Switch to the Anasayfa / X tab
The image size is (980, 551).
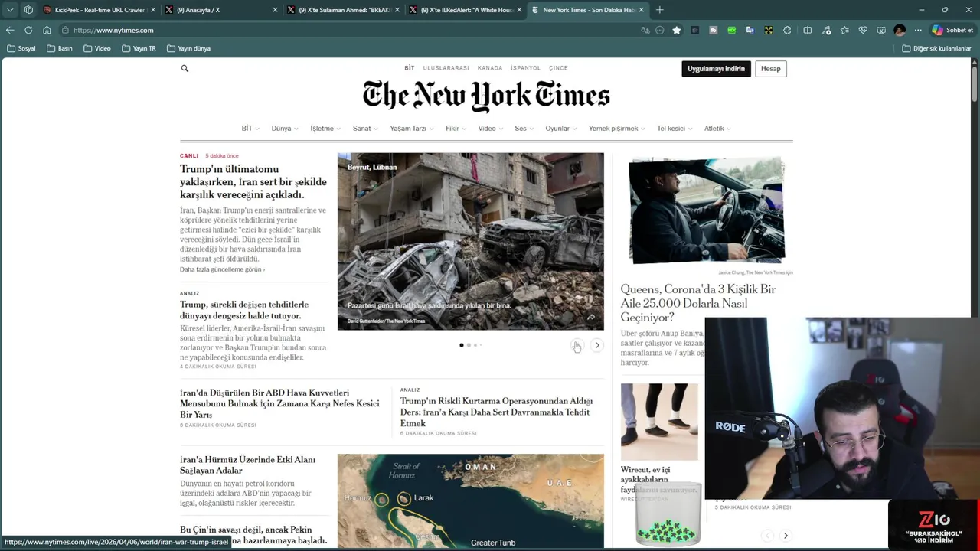tap(220, 10)
